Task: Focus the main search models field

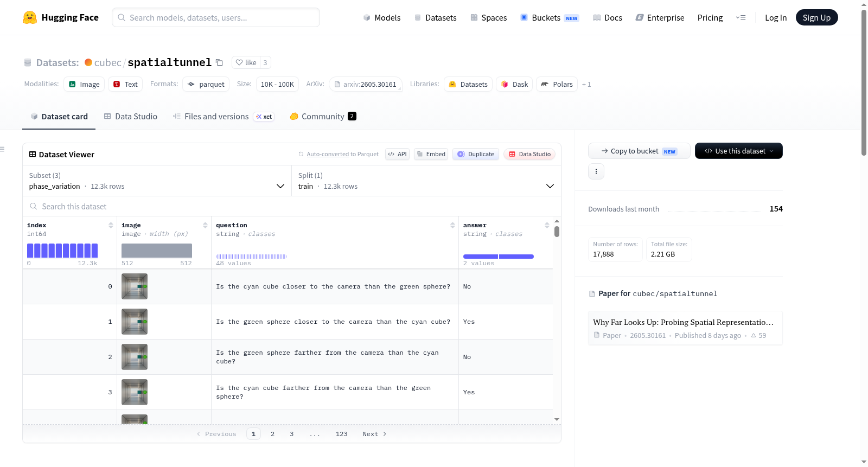Action: tap(216, 17)
